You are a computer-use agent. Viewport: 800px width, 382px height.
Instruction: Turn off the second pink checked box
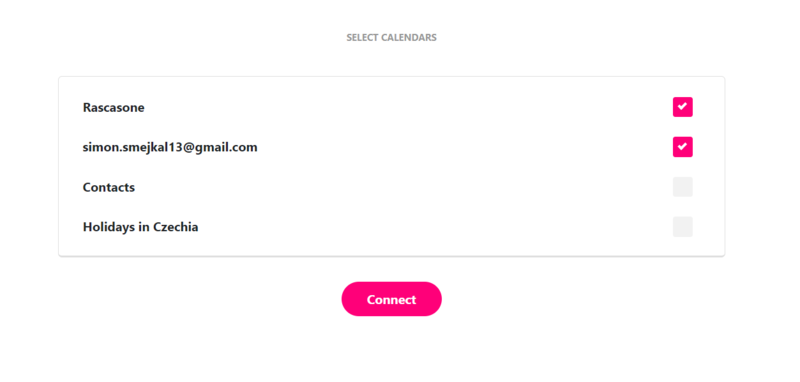click(x=683, y=147)
